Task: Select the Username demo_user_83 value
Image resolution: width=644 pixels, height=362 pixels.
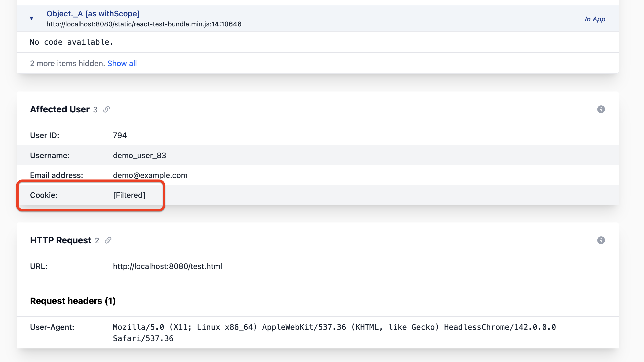Action: (140, 155)
